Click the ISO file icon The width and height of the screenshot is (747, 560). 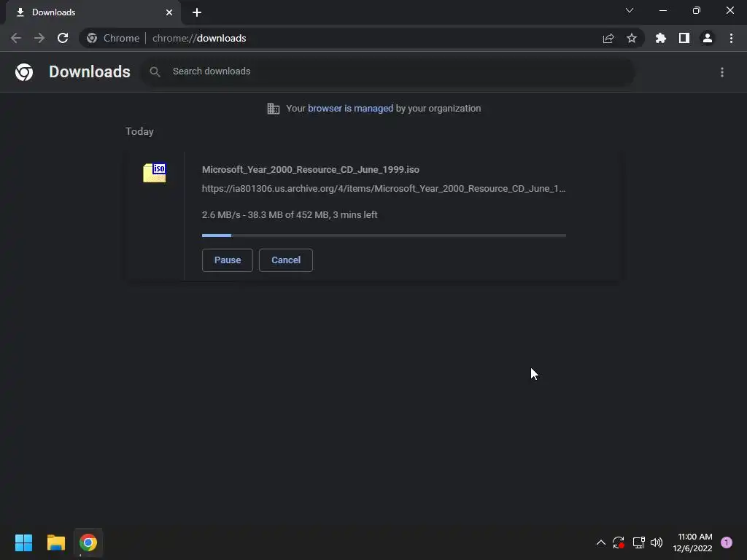pyautogui.click(x=155, y=172)
